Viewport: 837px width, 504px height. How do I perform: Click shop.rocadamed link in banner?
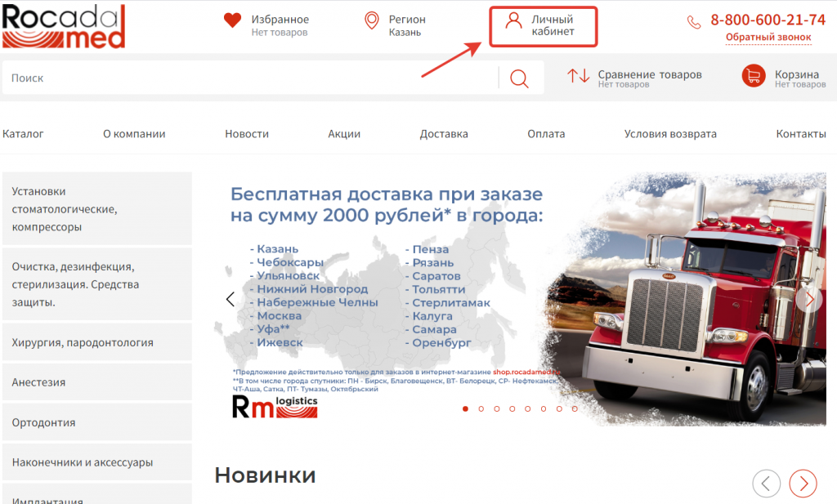pos(526,372)
